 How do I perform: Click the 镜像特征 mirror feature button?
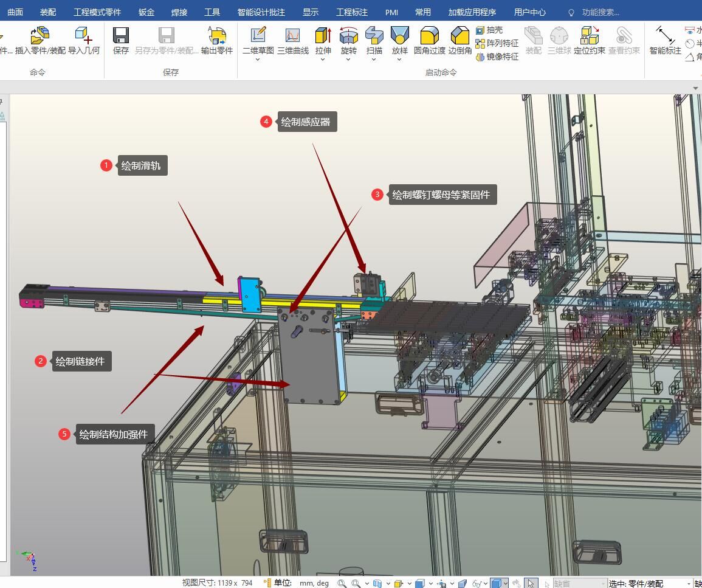pos(497,57)
